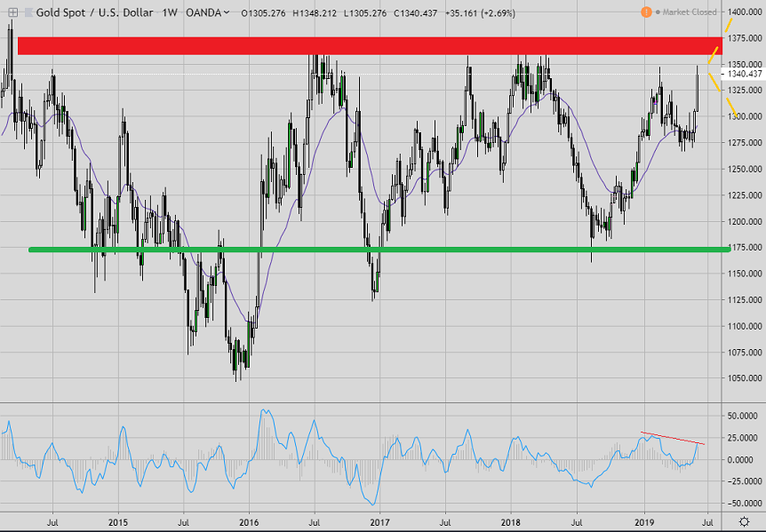Click the orange market status warning icon

646,12
